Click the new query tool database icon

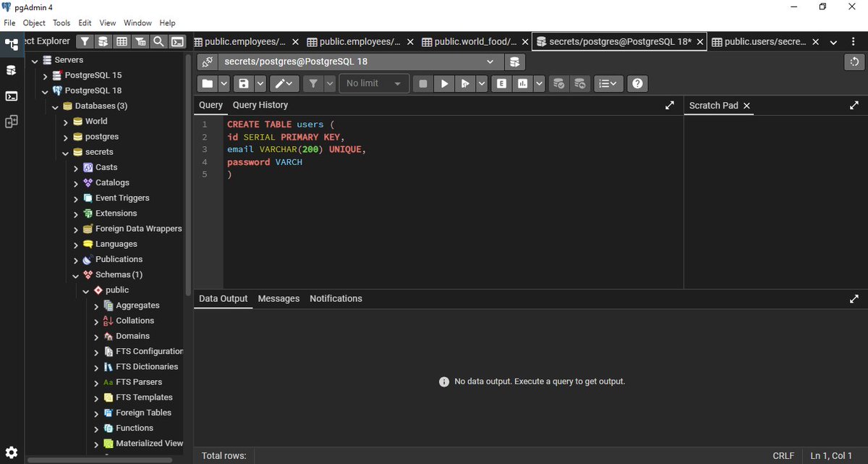point(515,62)
